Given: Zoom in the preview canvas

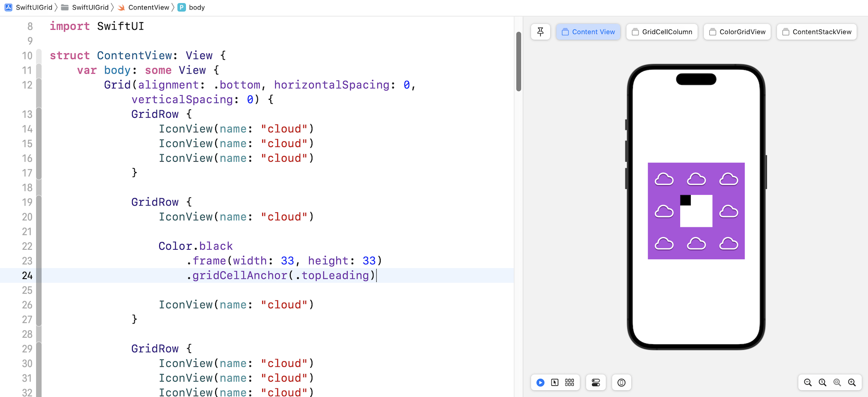Looking at the screenshot, I should (x=852, y=383).
